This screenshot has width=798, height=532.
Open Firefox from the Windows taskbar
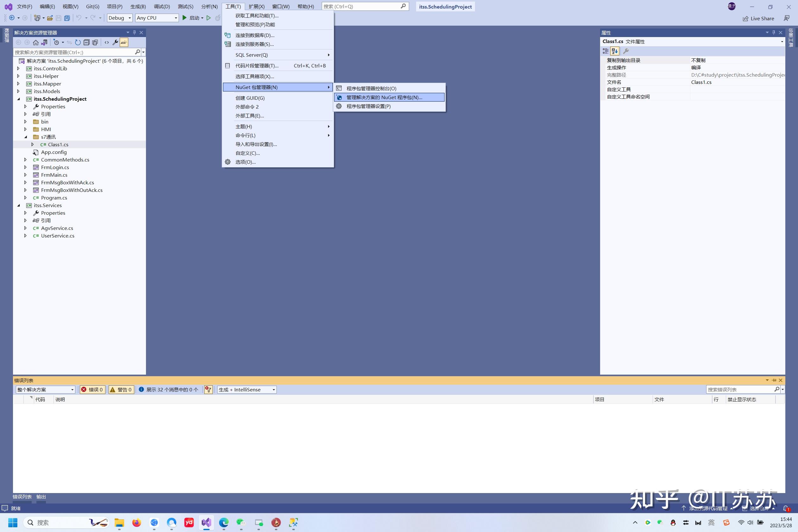pyautogui.click(x=136, y=522)
